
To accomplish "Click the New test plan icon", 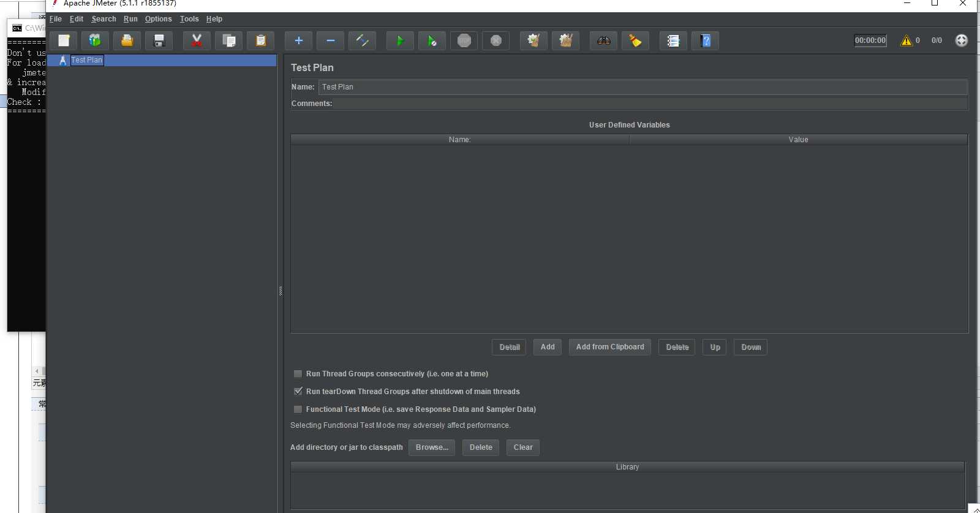I will coord(64,40).
